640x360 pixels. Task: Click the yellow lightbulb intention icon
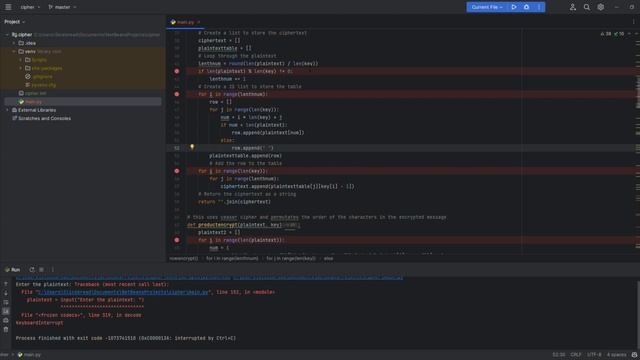coord(192,147)
